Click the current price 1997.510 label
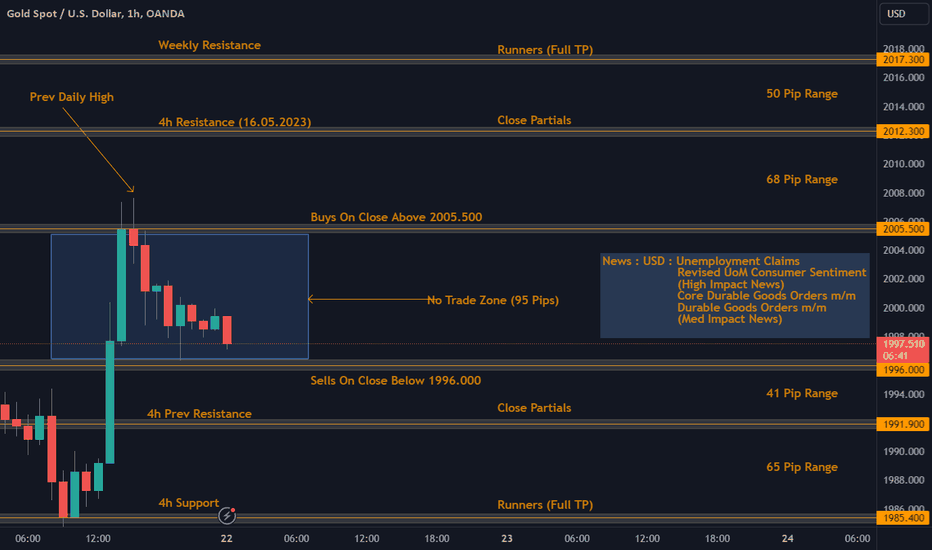 coord(903,350)
